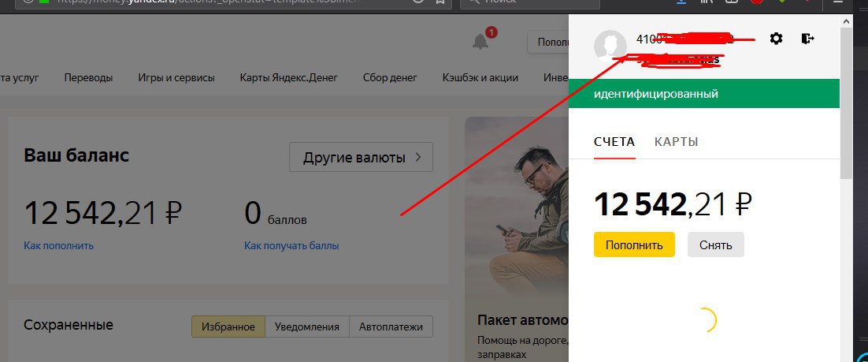Click the side panel scrollbar thumb
This screenshot has width=868, height=362.
coord(846,103)
